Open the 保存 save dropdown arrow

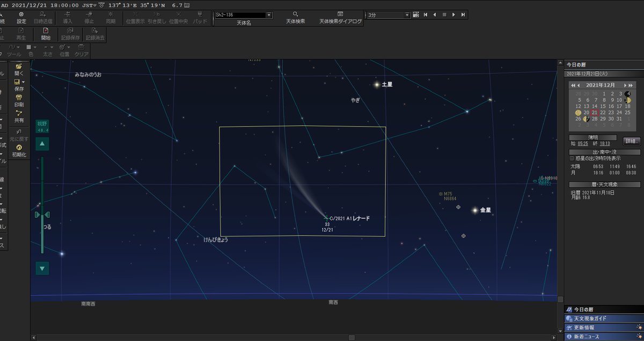(x=24, y=82)
